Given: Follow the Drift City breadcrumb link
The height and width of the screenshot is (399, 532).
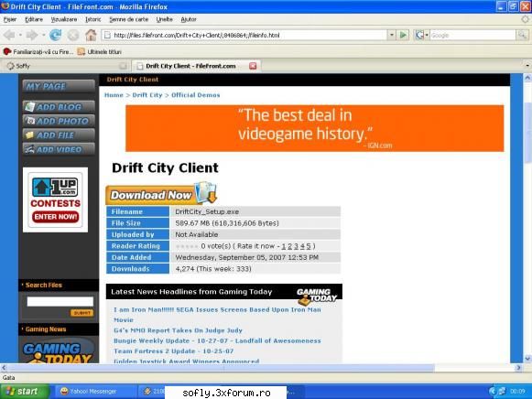Looking at the screenshot, I should [x=147, y=95].
